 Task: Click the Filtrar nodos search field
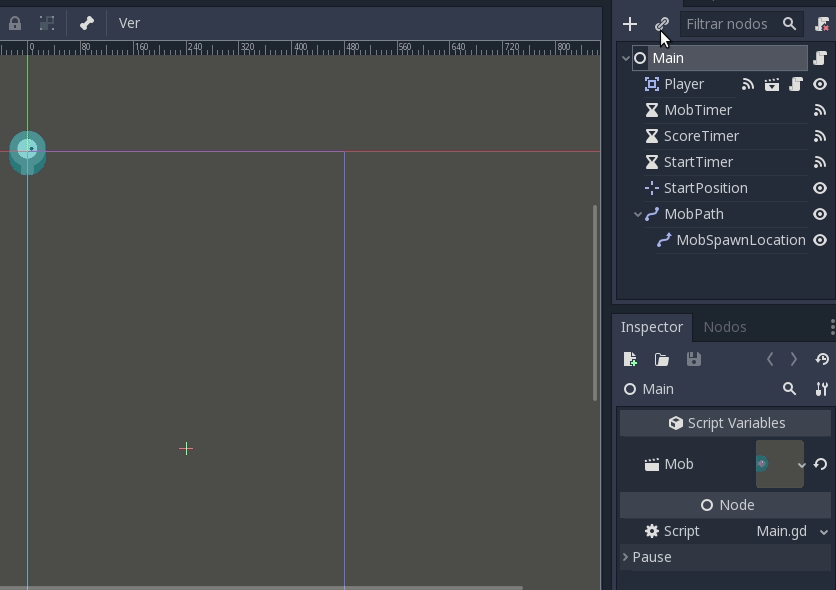tap(728, 24)
